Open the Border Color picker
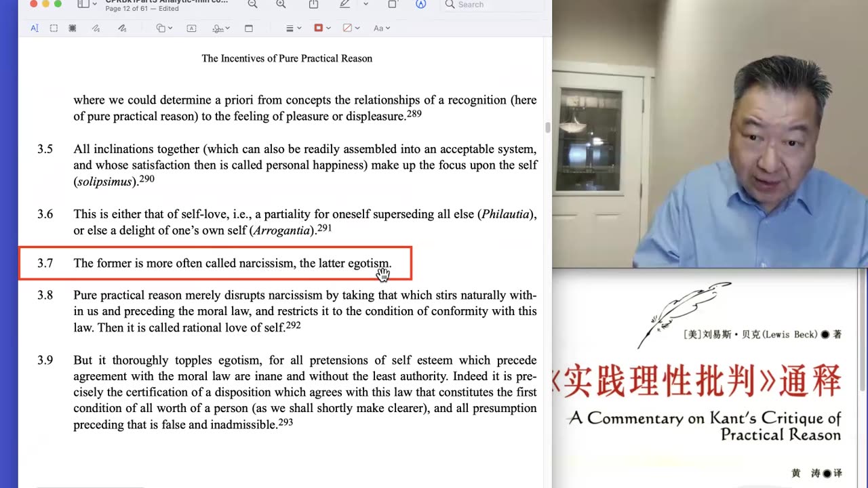The height and width of the screenshot is (488, 868). (322, 28)
